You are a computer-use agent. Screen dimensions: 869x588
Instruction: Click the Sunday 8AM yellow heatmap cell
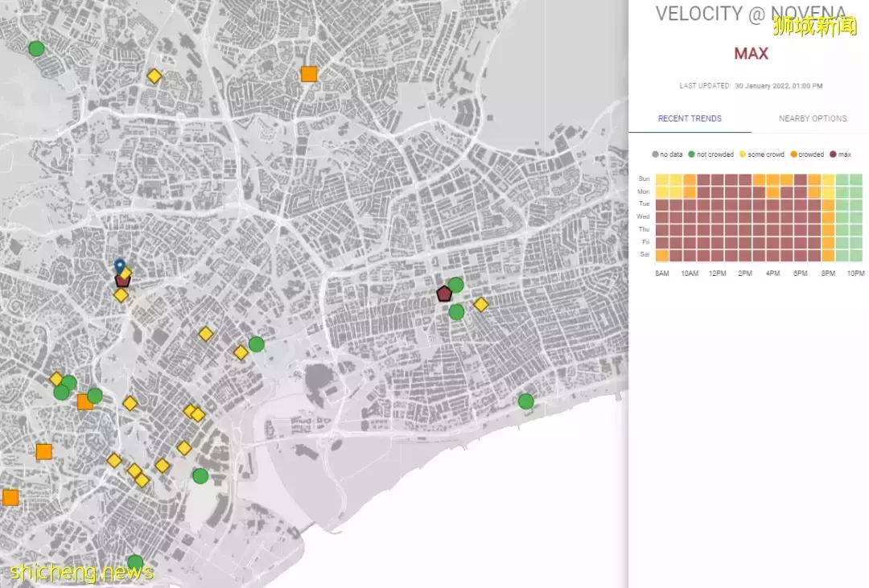(x=662, y=179)
